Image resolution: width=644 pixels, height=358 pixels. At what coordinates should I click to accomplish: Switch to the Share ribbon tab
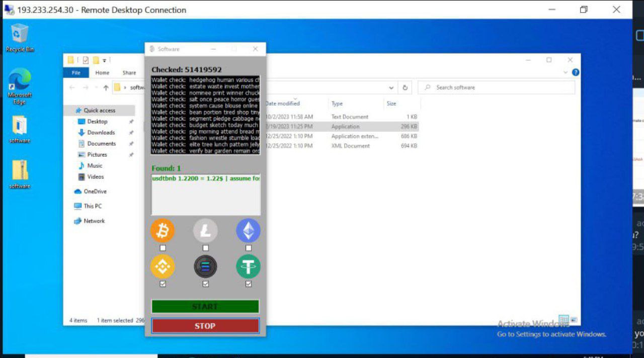pos(129,73)
